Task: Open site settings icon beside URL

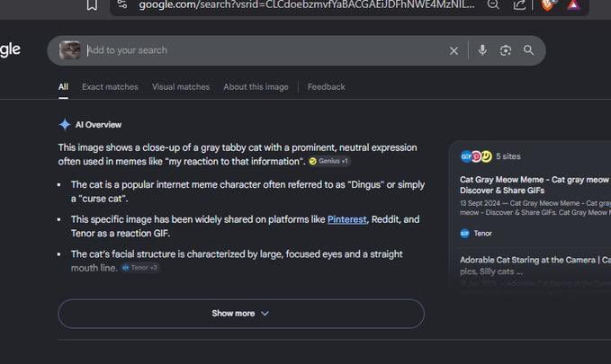Action: tap(122, 4)
